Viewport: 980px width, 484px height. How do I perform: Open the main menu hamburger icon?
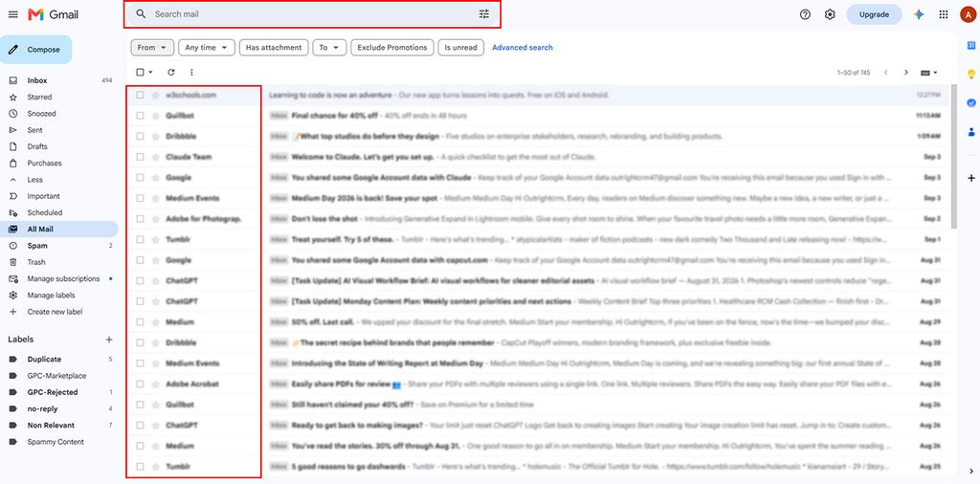click(x=13, y=14)
